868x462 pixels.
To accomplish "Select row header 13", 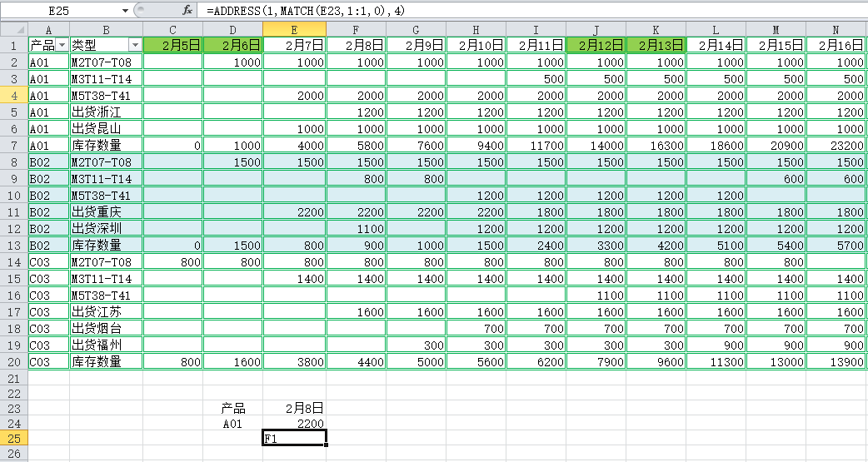I will 14,245.
